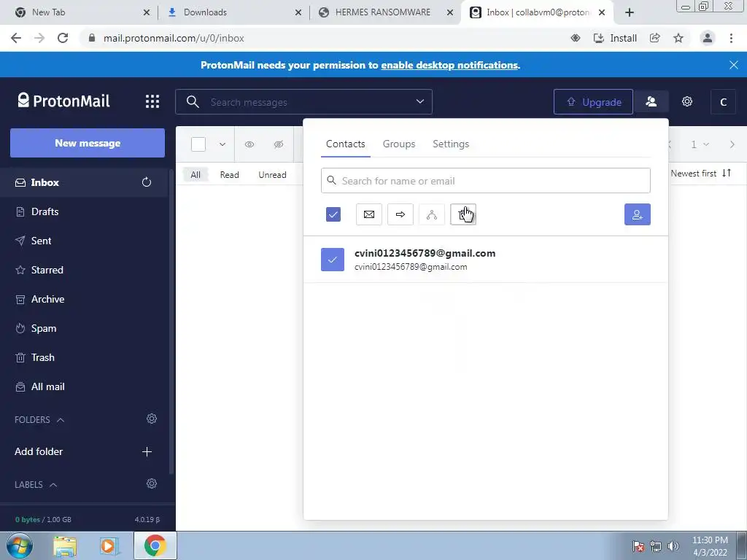Image resolution: width=747 pixels, height=560 pixels.
Task: Open the contacts icon in the top bar
Action: [x=651, y=101]
